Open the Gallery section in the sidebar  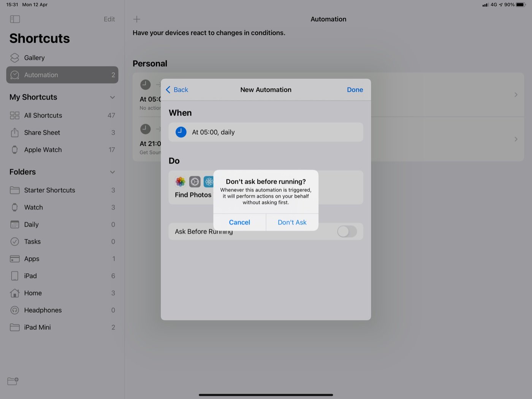(x=34, y=57)
